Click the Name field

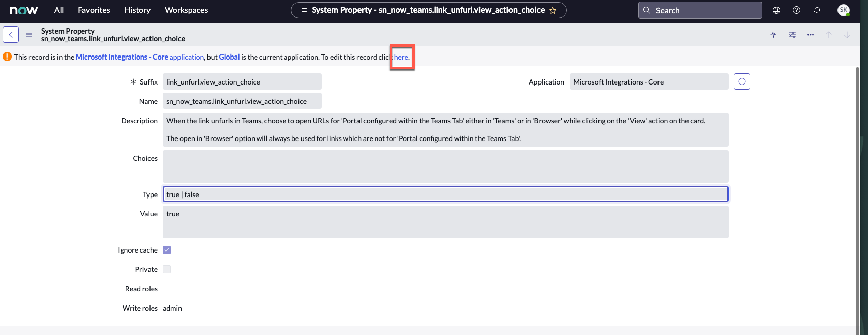pos(242,101)
